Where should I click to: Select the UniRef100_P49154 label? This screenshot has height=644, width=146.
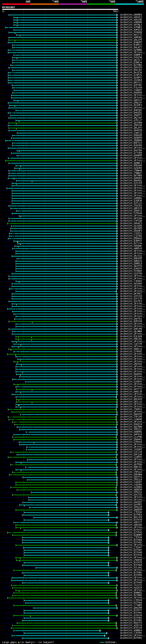(x=131, y=58)
